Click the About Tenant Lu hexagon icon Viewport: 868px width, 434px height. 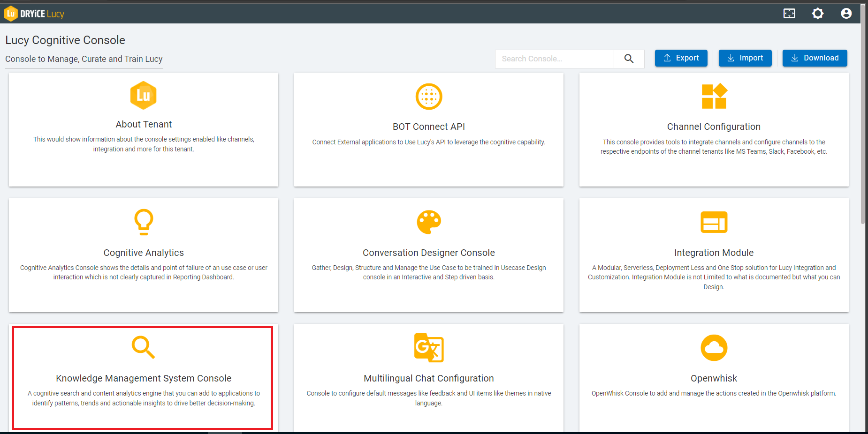144,95
